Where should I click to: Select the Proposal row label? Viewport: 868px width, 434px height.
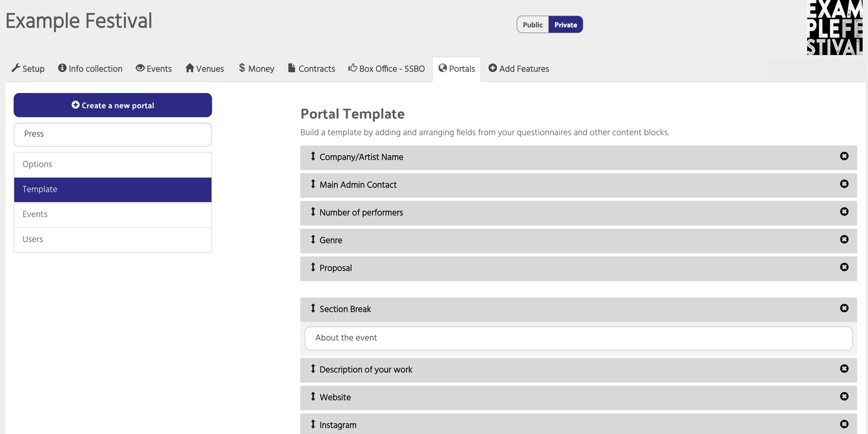tap(336, 268)
